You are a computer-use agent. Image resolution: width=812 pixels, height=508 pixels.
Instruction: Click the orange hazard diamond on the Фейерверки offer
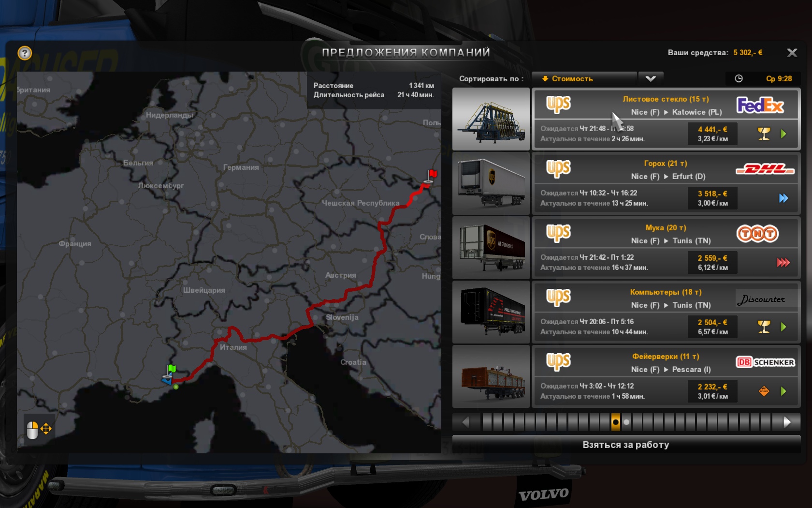coord(764,391)
